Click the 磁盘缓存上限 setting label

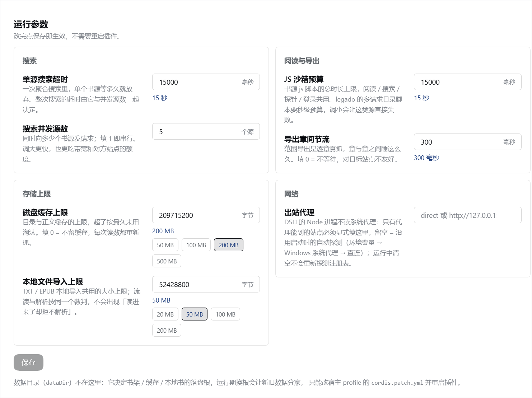pyautogui.click(x=45, y=212)
